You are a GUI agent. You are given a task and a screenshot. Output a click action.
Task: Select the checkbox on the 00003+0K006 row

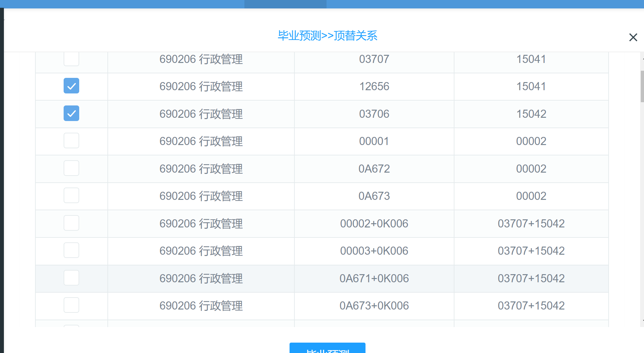pyautogui.click(x=71, y=250)
